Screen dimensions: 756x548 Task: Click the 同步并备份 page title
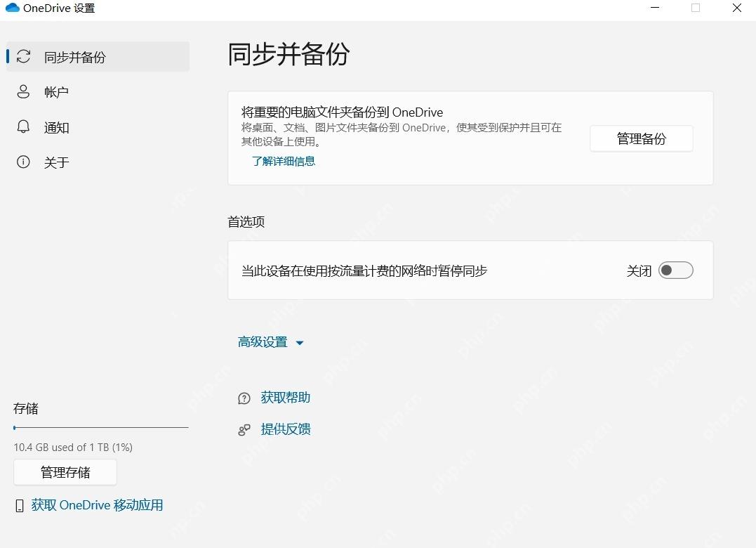pos(289,53)
